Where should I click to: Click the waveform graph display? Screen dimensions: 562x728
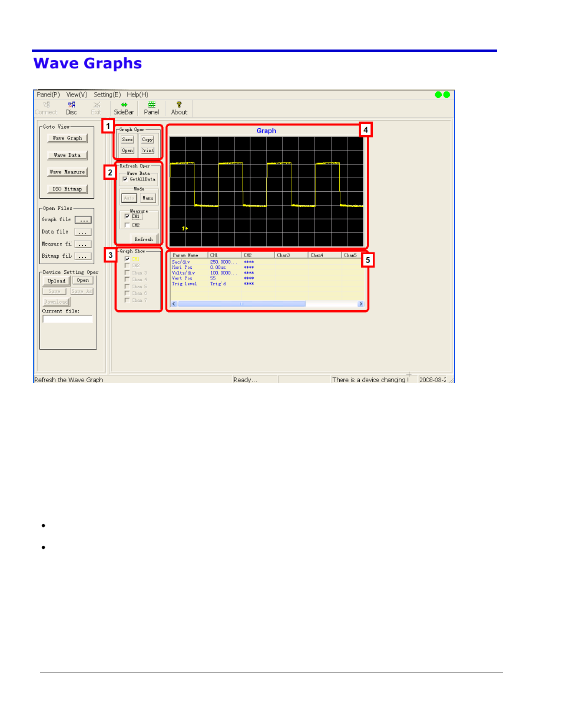(x=266, y=192)
